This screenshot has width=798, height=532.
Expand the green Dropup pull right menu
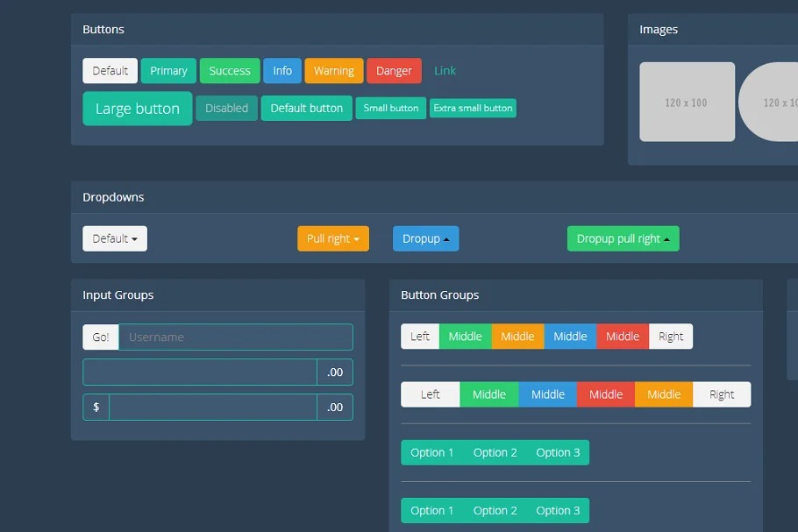click(623, 238)
